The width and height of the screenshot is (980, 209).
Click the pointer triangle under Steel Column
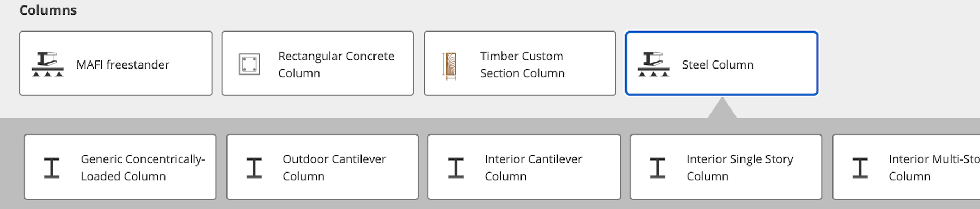point(722,107)
